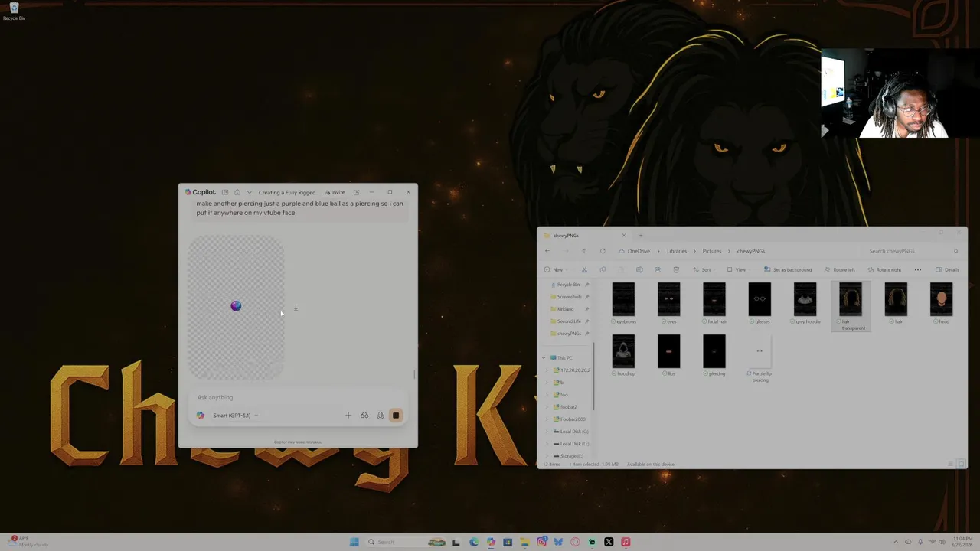Open the See more (...) toolbar menu
Viewport: 980px width, 551px height.
918,269
